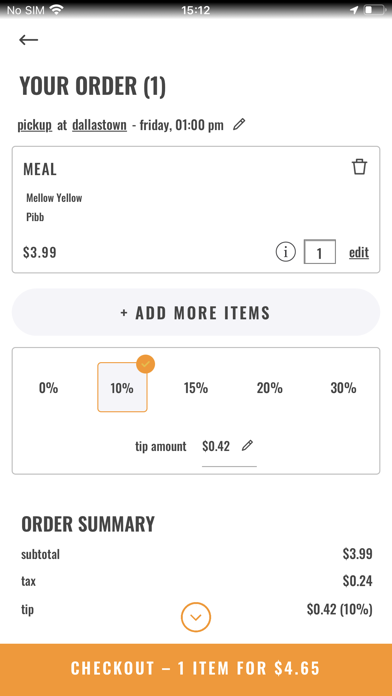
Task: Delete the meal with trash icon
Action: click(359, 167)
